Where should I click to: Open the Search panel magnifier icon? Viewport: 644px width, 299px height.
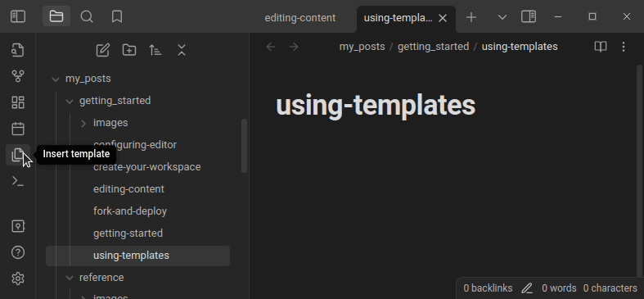(x=87, y=17)
